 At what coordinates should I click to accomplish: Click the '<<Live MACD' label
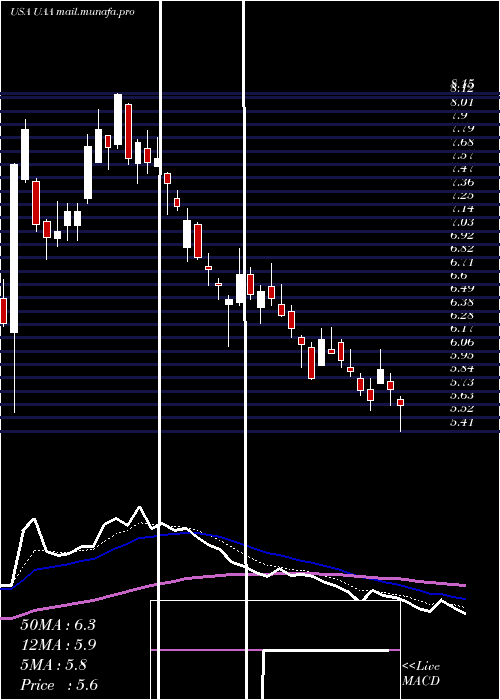click(421, 674)
